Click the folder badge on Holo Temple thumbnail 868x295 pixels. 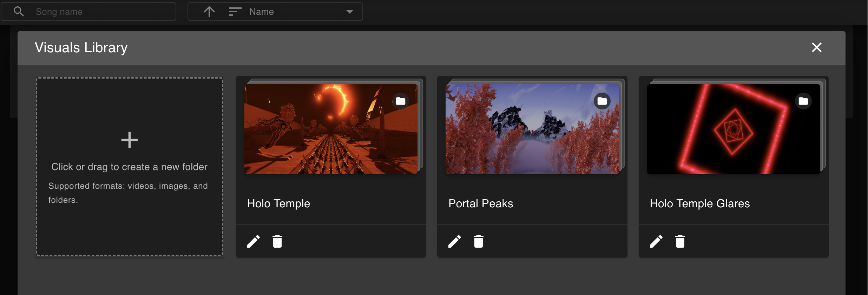(x=401, y=101)
